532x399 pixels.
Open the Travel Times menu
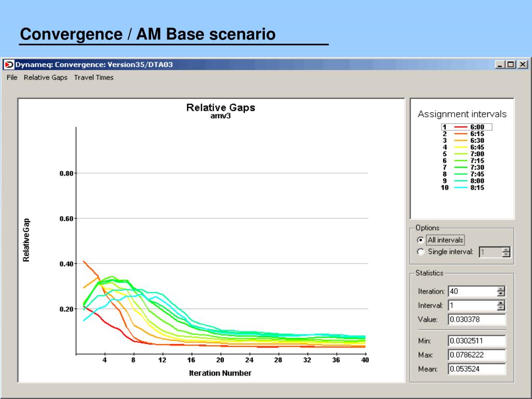(94, 77)
